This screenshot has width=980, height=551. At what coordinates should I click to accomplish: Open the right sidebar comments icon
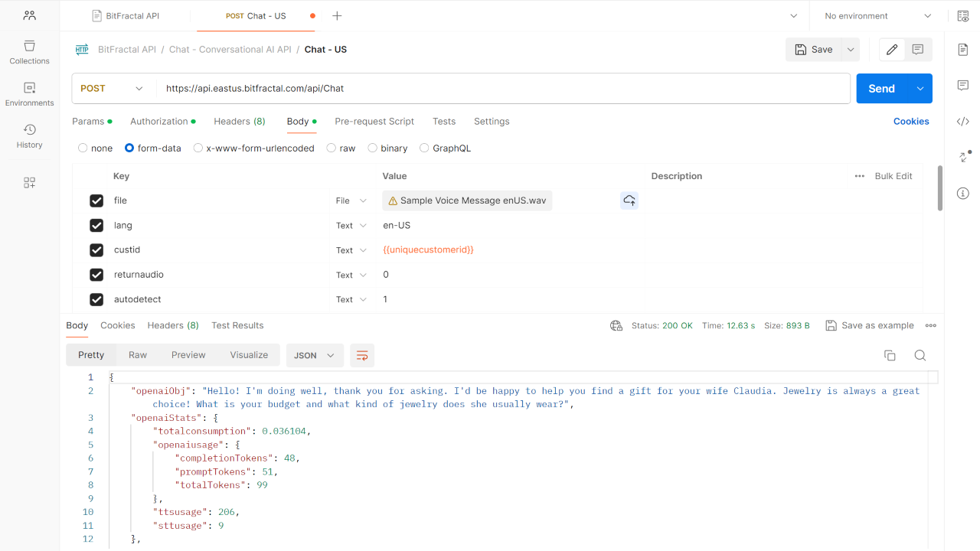point(963,85)
